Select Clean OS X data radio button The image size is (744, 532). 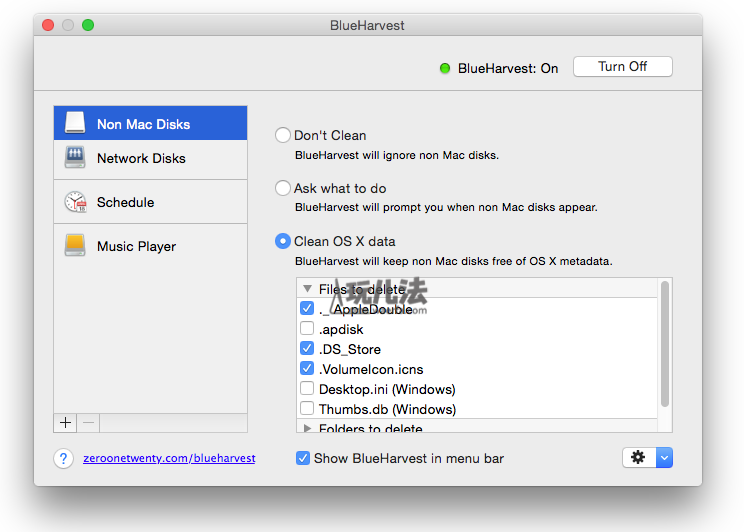coord(283,241)
